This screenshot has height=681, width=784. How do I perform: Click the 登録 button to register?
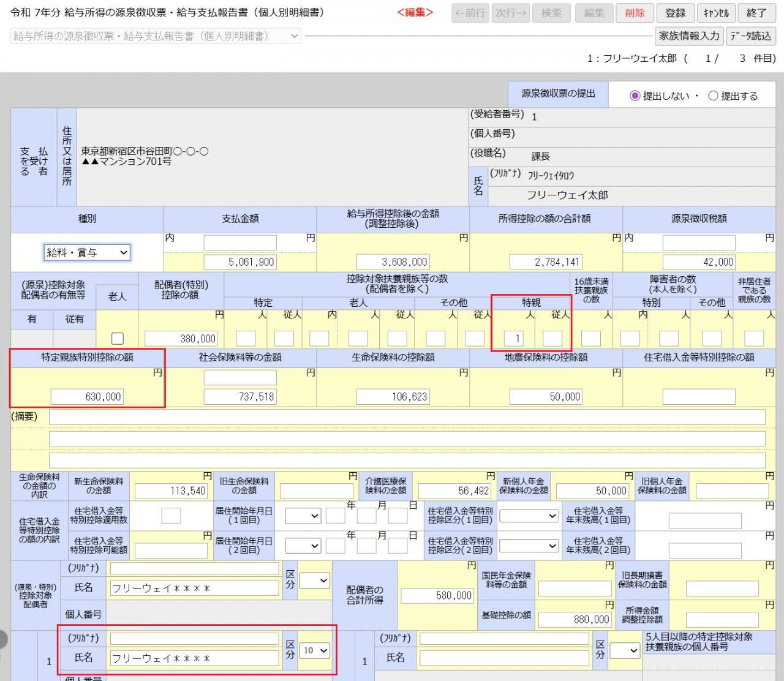[x=675, y=13]
